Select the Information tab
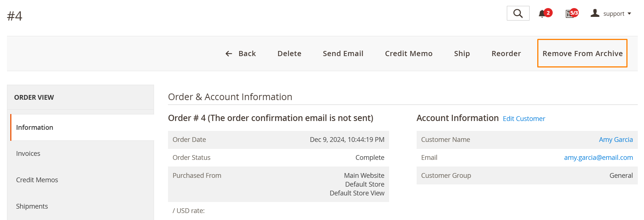 click(82, 127)
